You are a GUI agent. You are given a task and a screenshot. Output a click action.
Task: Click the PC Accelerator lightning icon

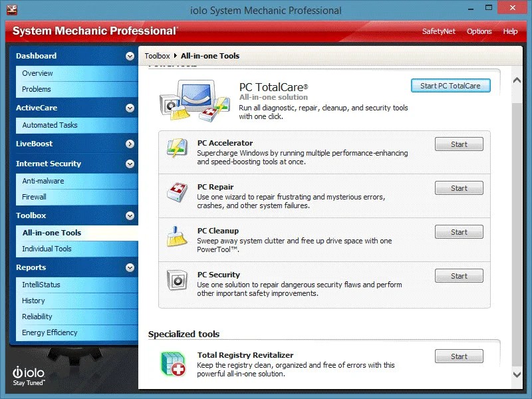(177, 148)
